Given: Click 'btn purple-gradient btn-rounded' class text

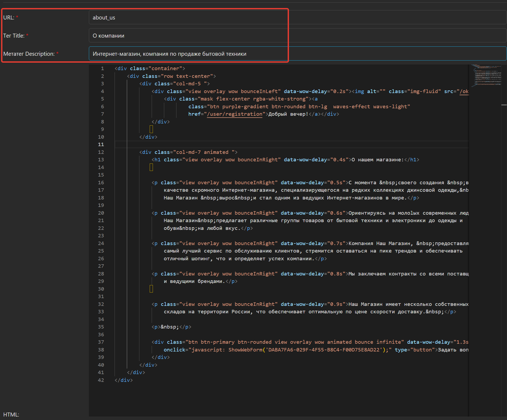Looking at the screenshot, I should 258,107.
